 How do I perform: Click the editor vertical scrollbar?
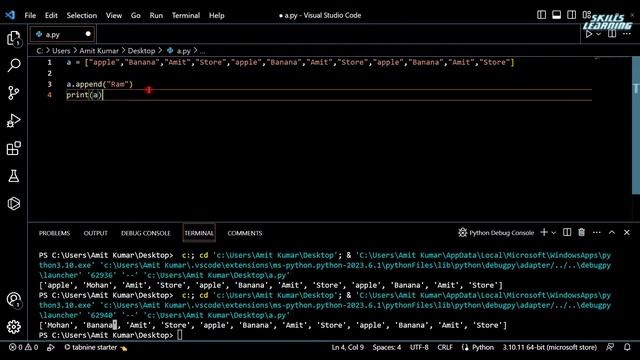click(x=636, y=125)
